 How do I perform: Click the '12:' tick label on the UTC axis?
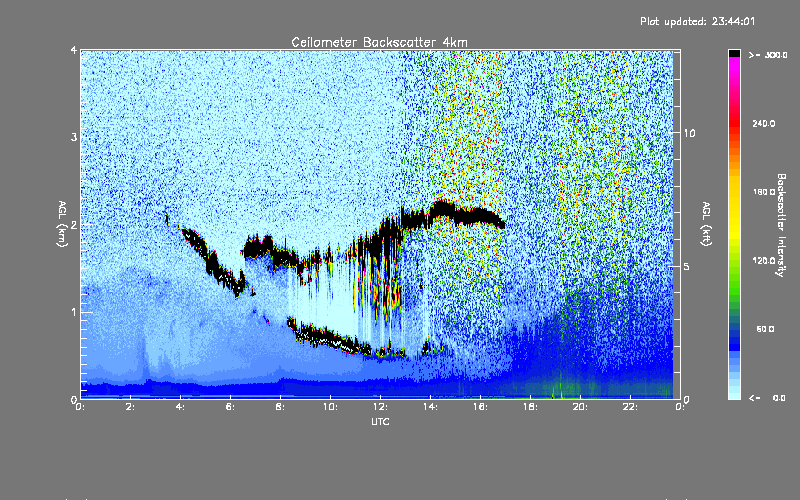[380, 407]
